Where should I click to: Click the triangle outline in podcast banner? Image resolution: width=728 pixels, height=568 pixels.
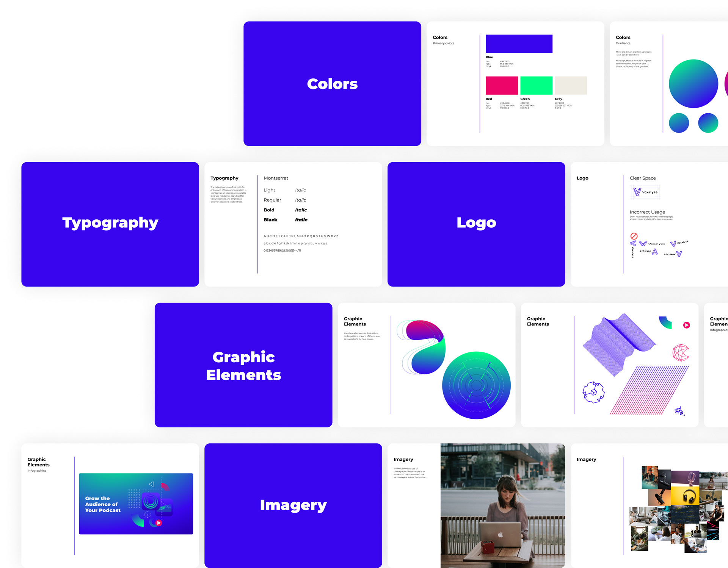151,484
